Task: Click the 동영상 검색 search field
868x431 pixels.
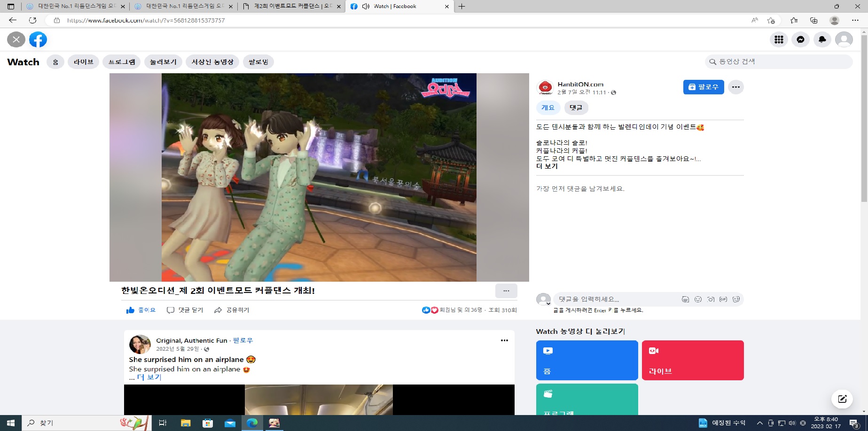Action: pyautogui.click(x=779, y=62)
